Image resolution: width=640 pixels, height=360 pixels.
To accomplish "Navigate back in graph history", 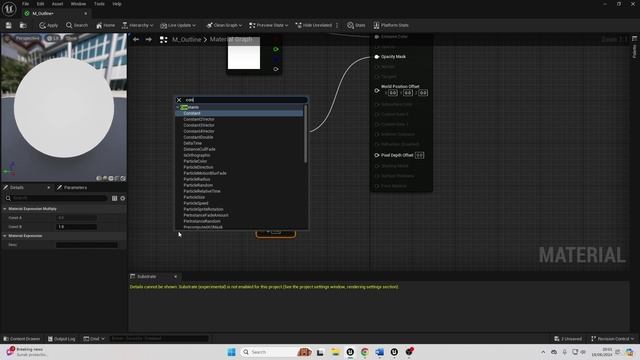I will (136, 40).
